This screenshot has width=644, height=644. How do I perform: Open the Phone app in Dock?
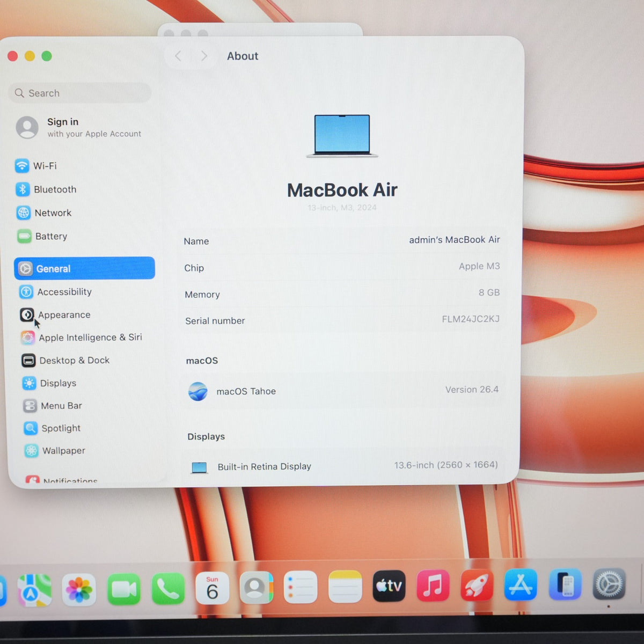(x=168, y=589)
